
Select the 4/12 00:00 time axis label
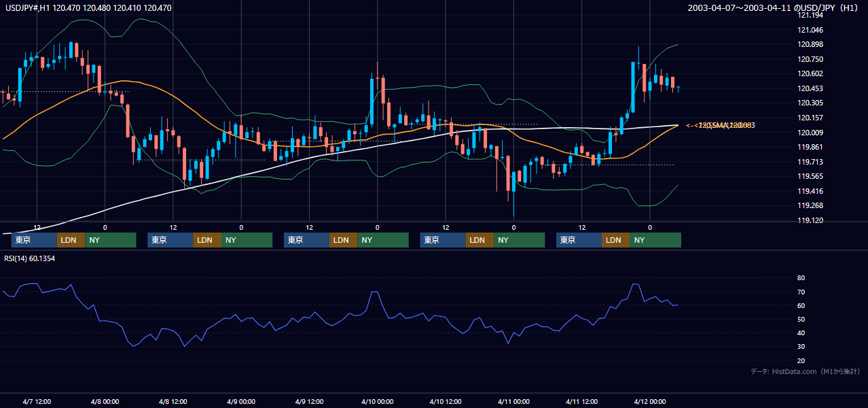coord(649,401)
